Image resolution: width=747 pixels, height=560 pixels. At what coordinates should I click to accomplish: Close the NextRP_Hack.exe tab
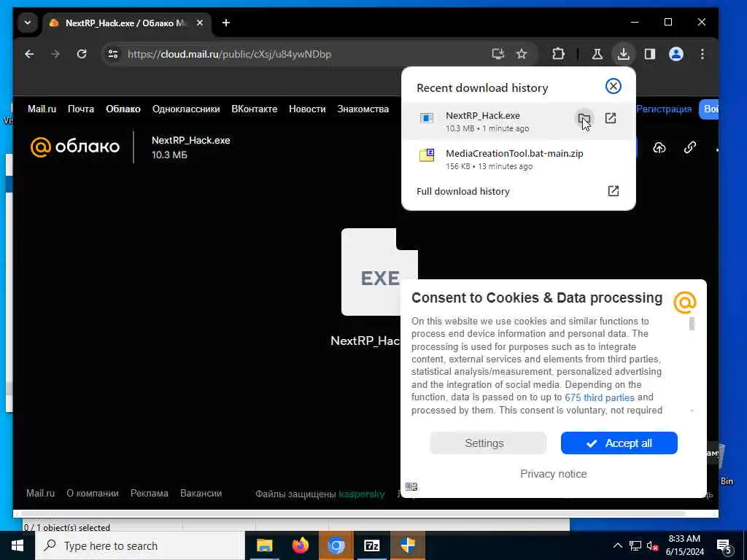pyautogui.click(x=200, y=23)
